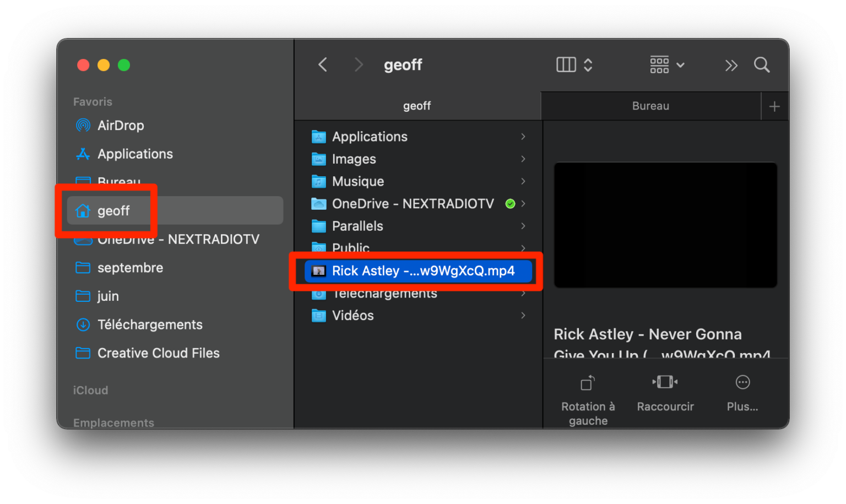
Task: Click the preview file name Rick Astley - Never Gonna
Action: 648,334
